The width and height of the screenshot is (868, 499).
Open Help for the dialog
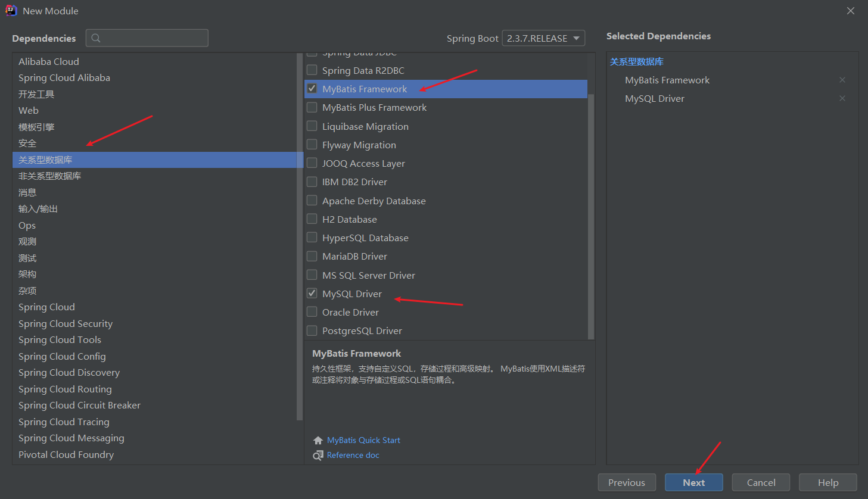[828, 482]
